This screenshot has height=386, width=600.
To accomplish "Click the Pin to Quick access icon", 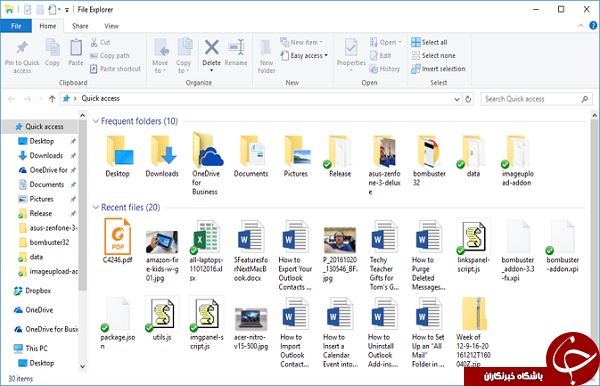I will click(x=22, y=48).
